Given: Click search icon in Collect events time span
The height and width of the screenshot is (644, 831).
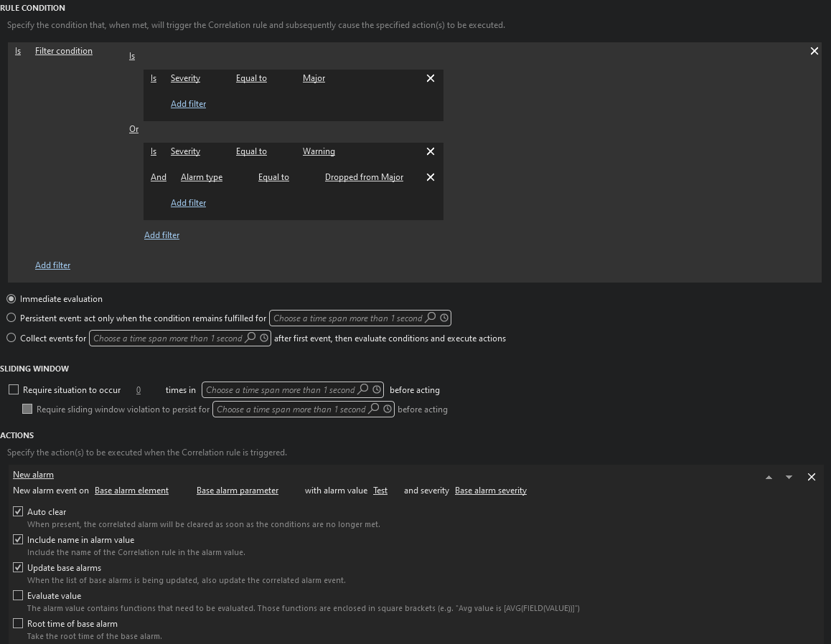Looking at the screenshot, I should coord(250,338).
